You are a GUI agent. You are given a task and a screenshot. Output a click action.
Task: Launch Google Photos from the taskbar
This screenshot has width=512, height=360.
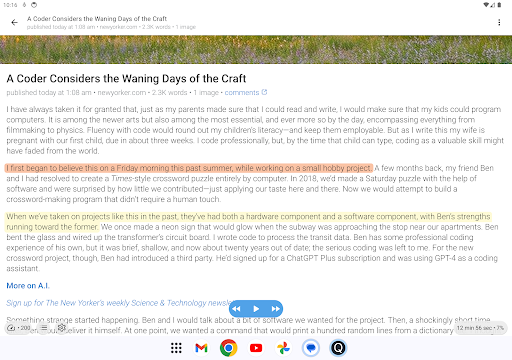[283, 348]
